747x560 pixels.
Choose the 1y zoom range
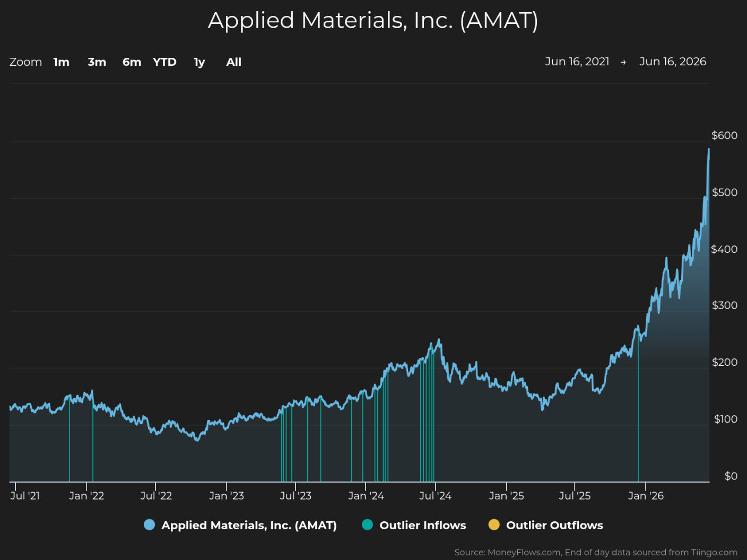click(x=199, y=62)
